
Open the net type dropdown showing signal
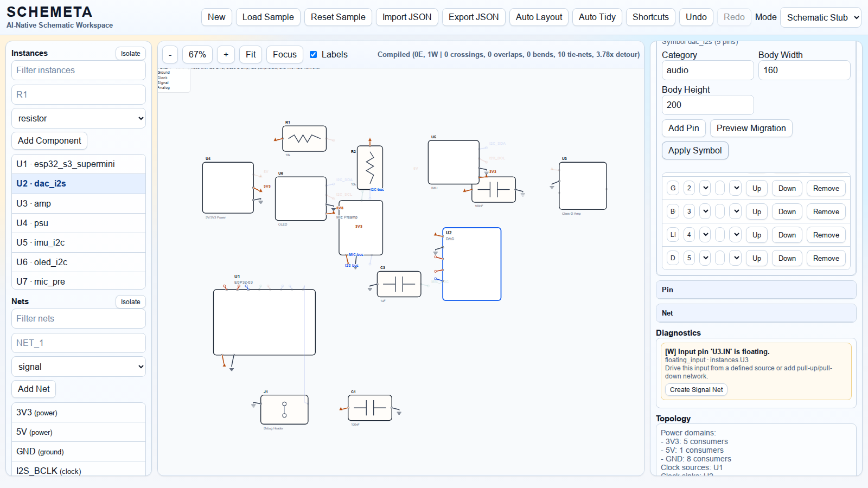(79, 367)
